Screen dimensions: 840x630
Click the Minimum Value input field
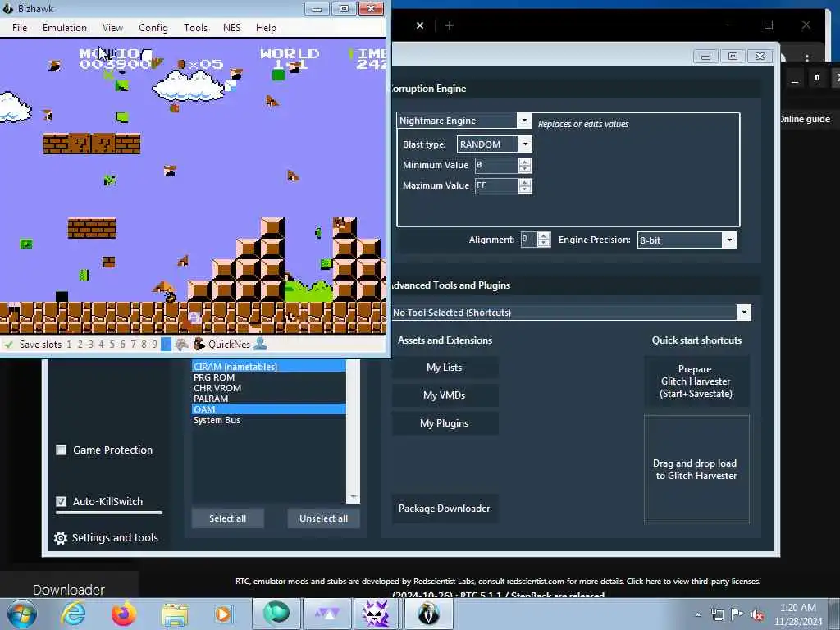496,165
